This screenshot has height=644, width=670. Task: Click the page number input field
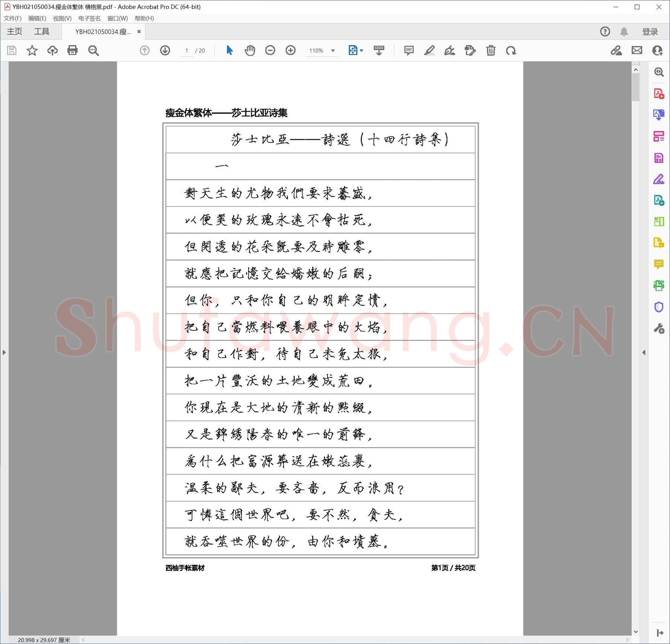click(x=186, y=51)
